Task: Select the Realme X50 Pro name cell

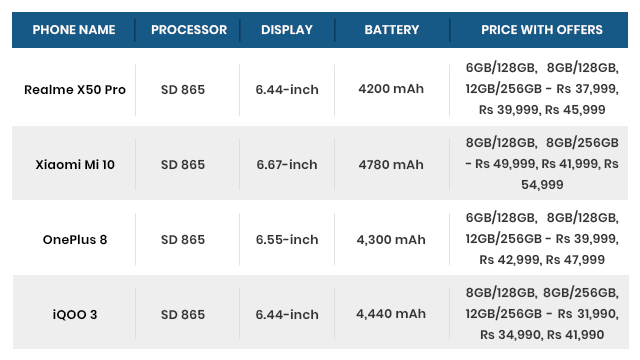Action: coord(75,89)
